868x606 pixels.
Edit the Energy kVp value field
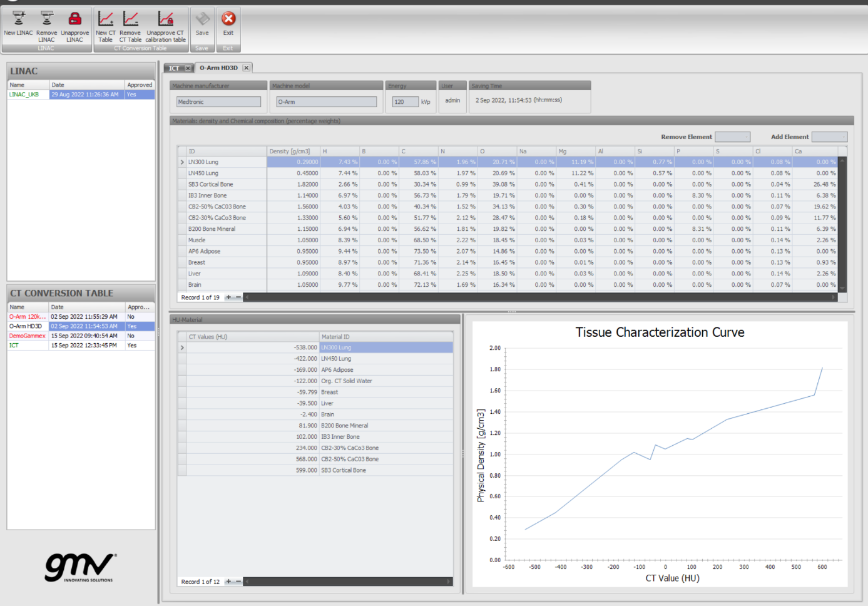coord(406,101)
